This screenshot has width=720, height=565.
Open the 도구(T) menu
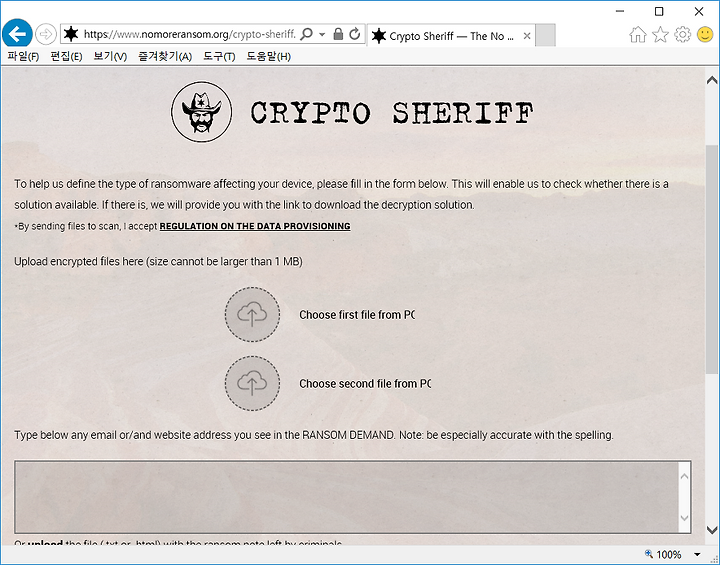pos(219,56)
